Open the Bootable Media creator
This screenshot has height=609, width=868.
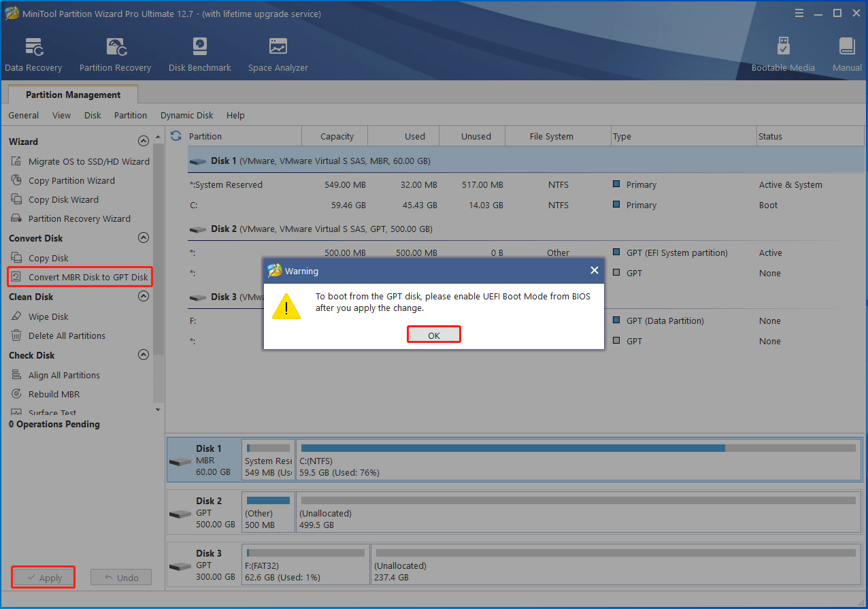pos(783,54)
